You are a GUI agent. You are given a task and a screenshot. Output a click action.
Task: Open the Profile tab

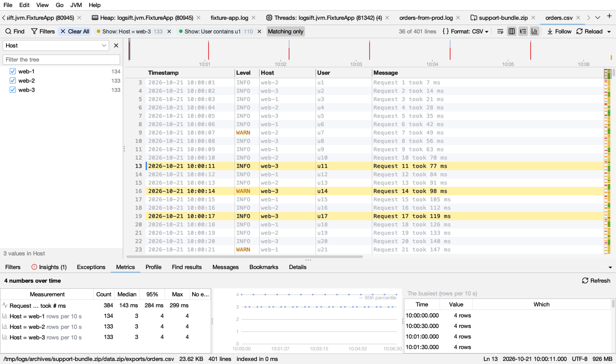coord(154,267)
